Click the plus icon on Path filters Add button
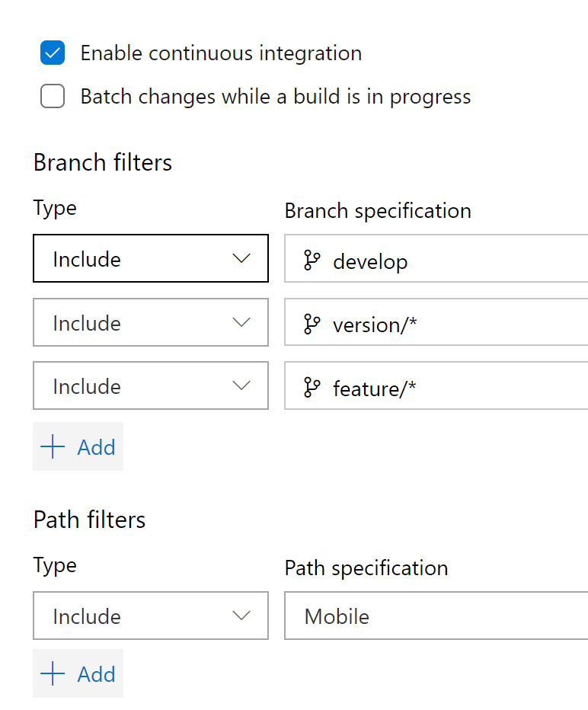This screenshot has height=710, width=588. 52,673
